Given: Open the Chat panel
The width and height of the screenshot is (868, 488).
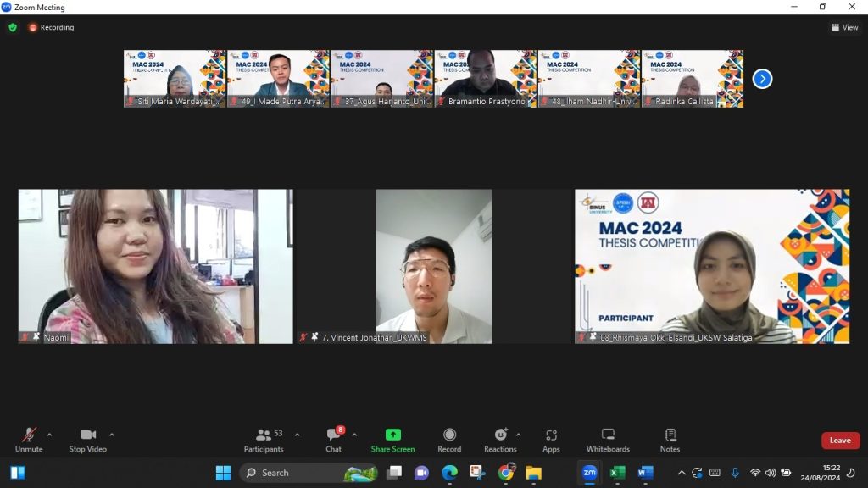Looking at the screenshot, I should [x=334, y=439].
